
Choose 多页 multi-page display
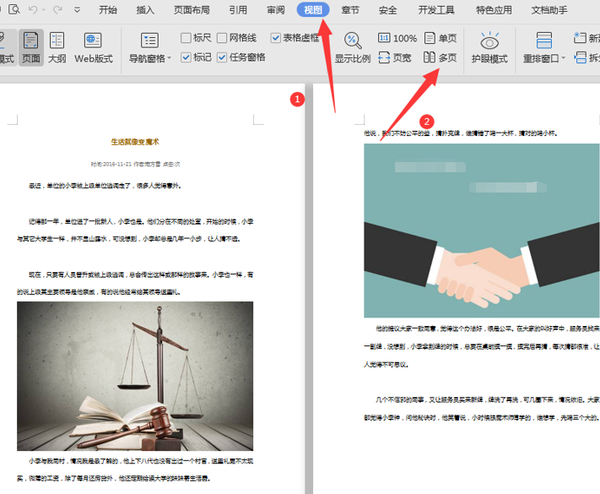tap(440, 58)
